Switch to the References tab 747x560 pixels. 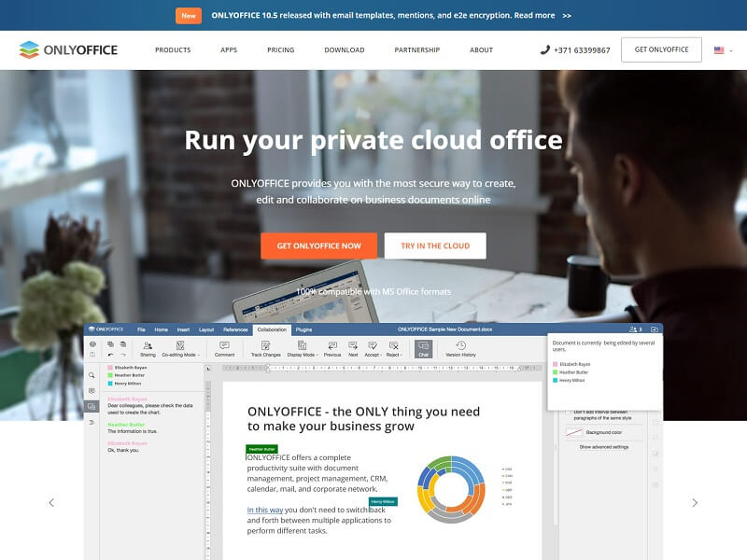[235, 329]
